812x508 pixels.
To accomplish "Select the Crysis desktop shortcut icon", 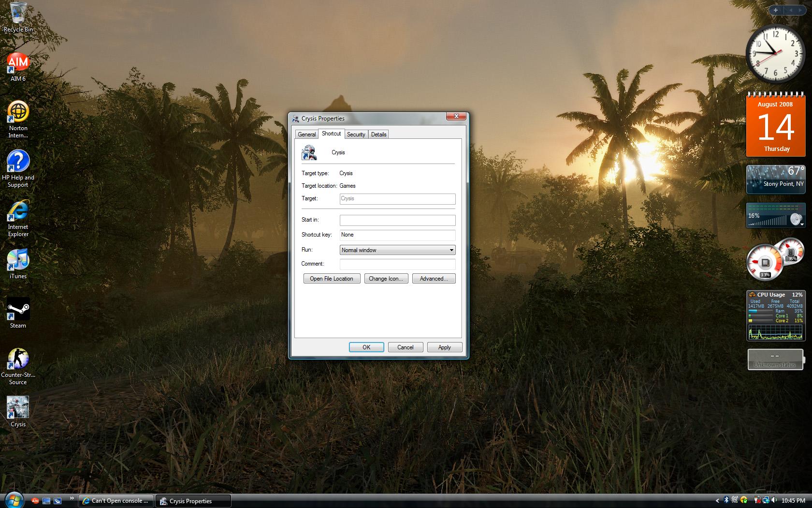I will [x=18, y=412].
